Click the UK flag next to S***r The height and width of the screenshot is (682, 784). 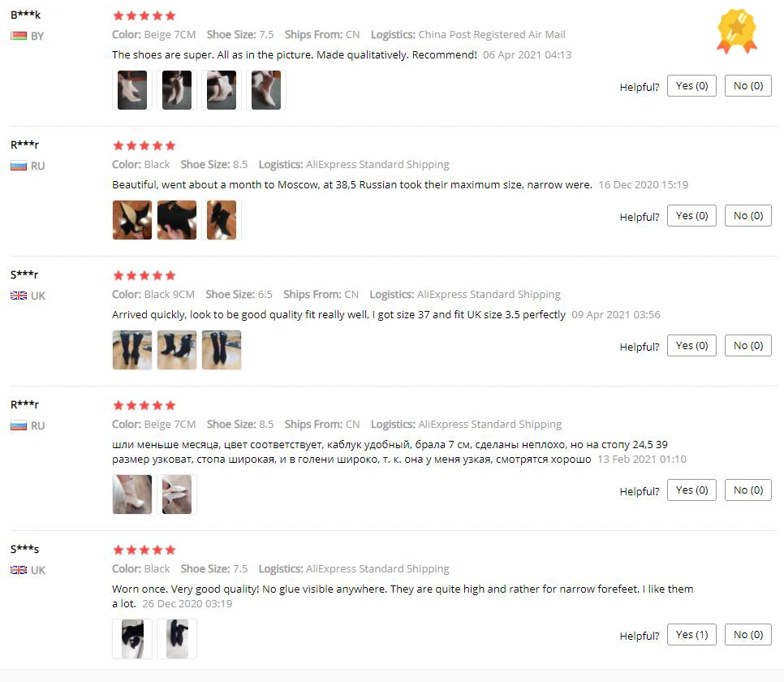(19, 296)
